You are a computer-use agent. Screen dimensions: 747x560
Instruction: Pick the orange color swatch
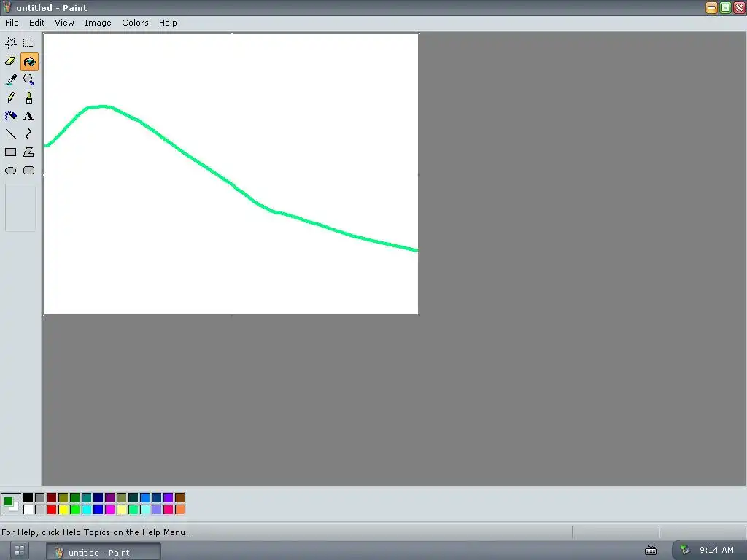pyautogui.click(x=179, y=510)
